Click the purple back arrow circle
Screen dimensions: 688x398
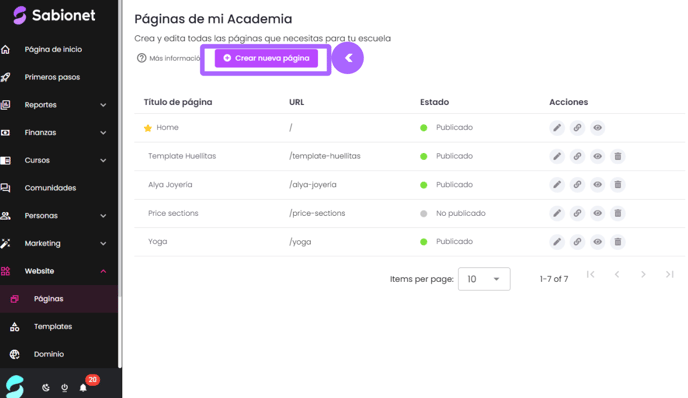tap(348, 58)
